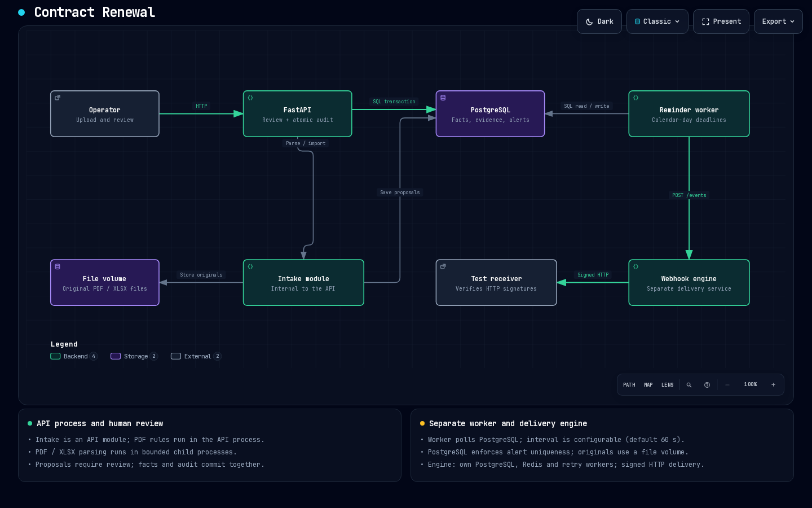
Task: Click the Storage purple legend swatch
Action: click(116, 356)
